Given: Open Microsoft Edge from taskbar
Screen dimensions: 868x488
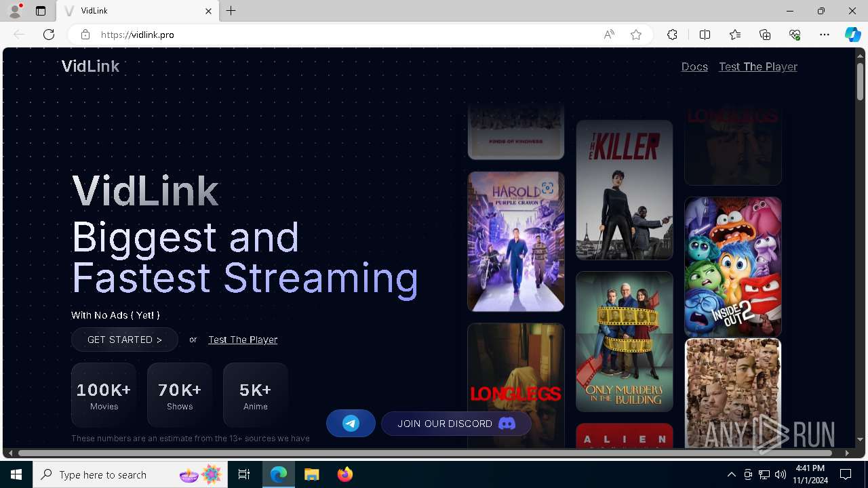Looking at the screenshot, I should (279, 474).
